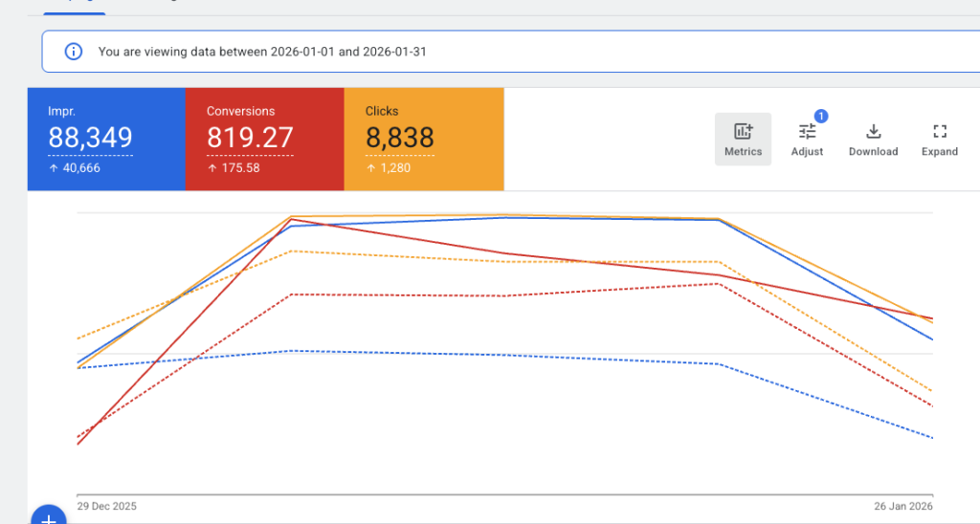Click the 26 Jan 2026 axis label
980x524 pixels.
902,505
